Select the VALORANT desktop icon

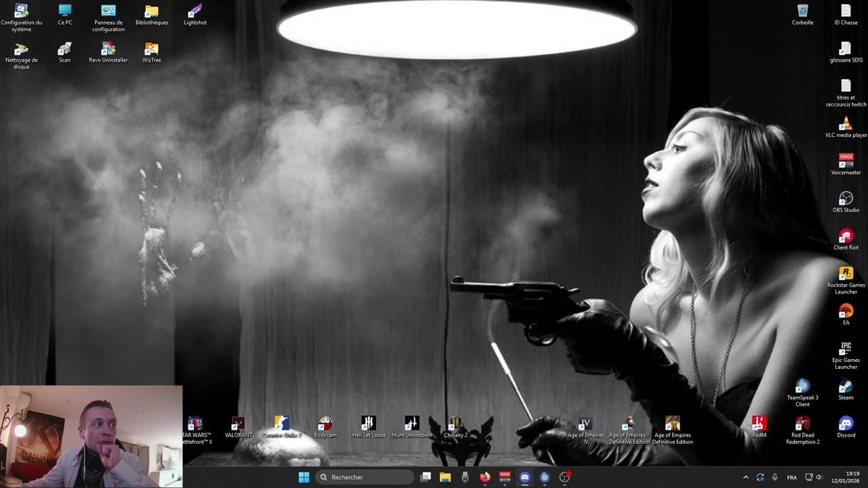238,427
